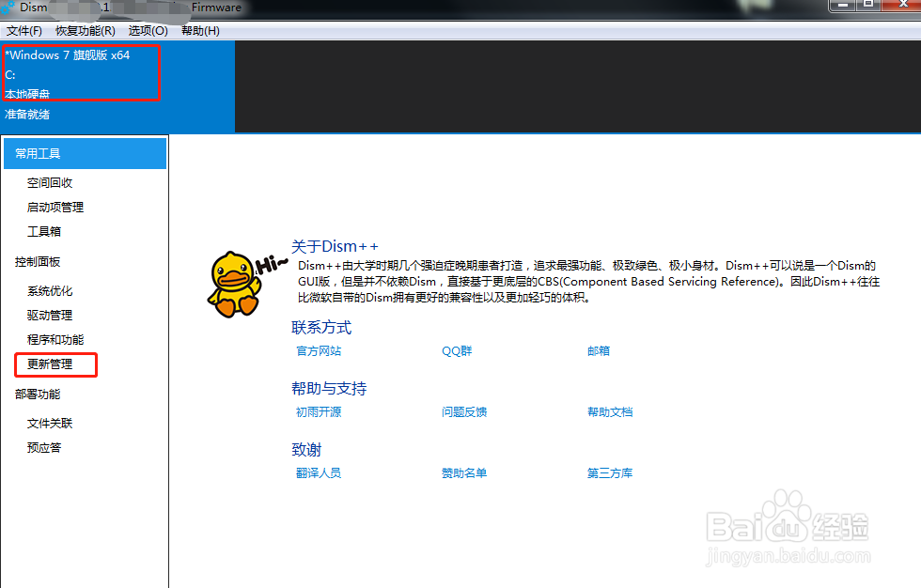This screenshot has width=921, height=588.
Task: Click the QQ群 link
Action: (457, 351)
